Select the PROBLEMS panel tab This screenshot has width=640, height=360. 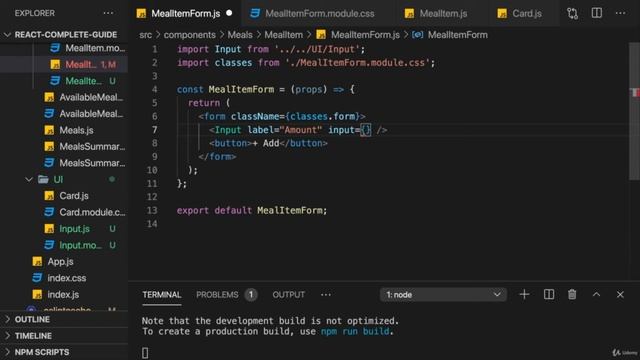(217, 295)
